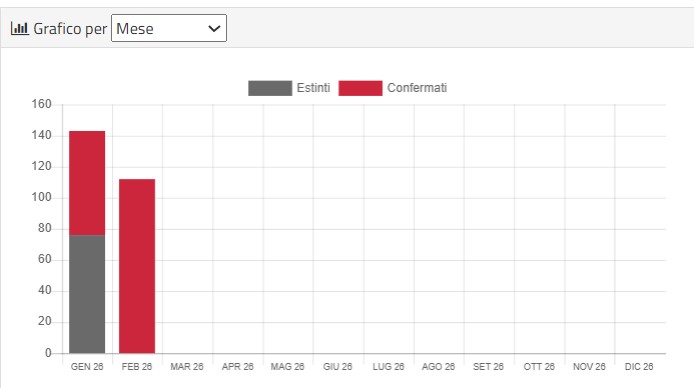Viewport: 694px width, 388px height.
Task: Click the red Confermati segment of GEN 26 bar
Action: 87,183
